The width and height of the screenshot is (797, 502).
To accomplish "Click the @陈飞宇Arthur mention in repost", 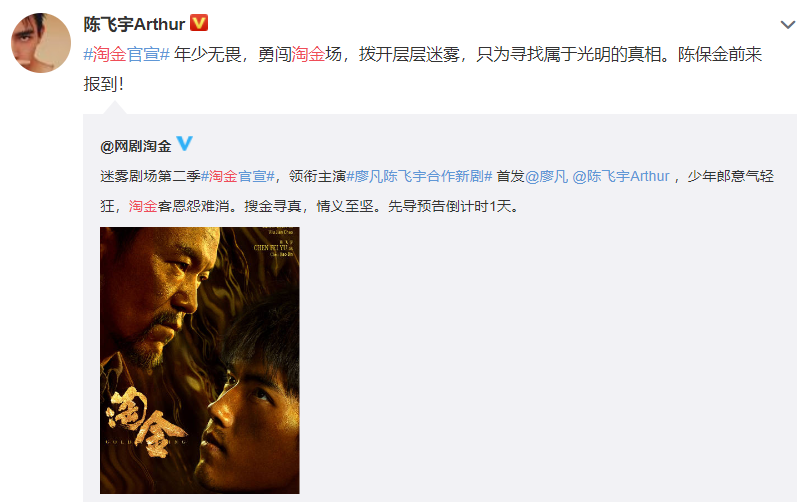I will 621,176.
